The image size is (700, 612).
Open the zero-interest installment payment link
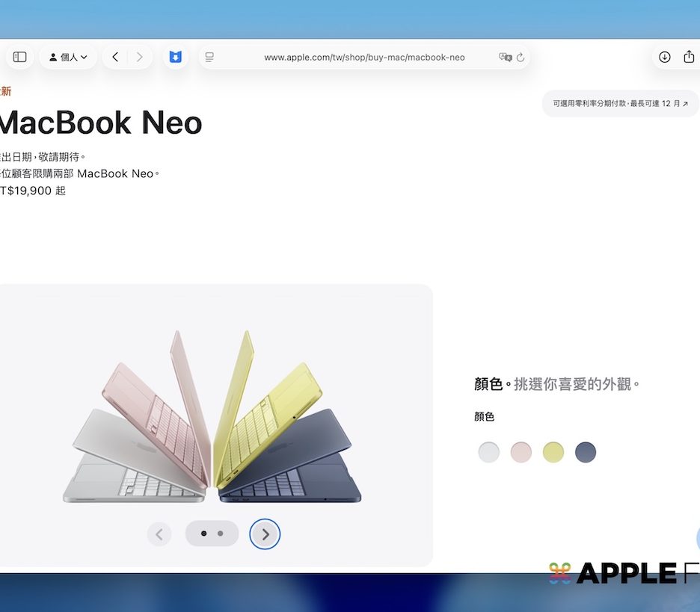tap(620, 104)
